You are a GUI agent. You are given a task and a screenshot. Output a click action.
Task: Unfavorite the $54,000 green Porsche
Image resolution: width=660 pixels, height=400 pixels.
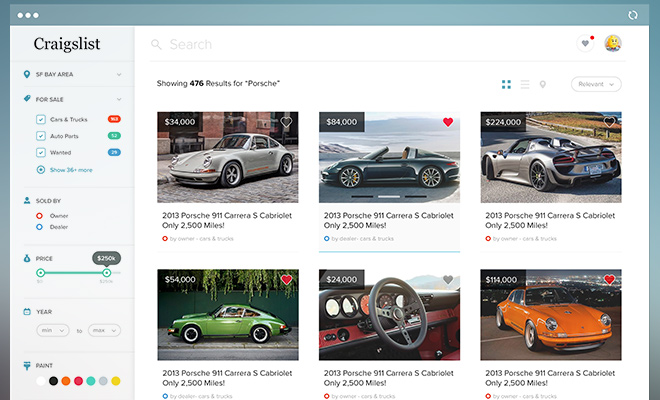[x=286, y=280]
